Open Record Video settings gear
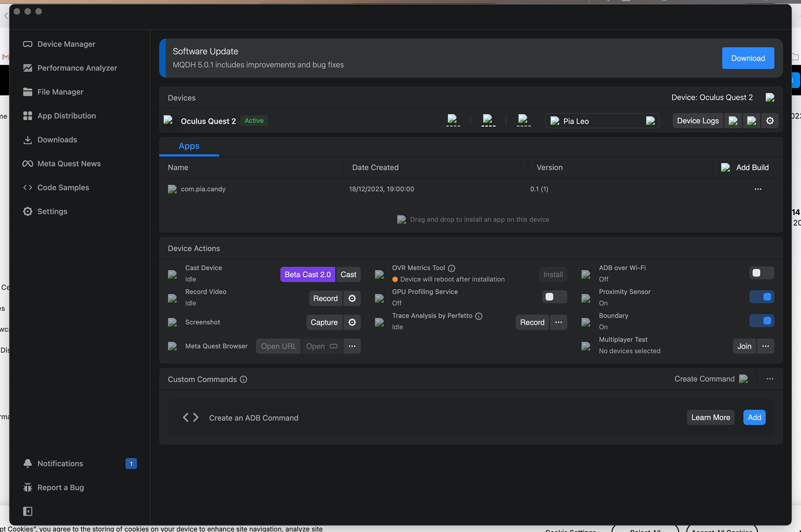 pyautogui.click(x=352, y=298)
